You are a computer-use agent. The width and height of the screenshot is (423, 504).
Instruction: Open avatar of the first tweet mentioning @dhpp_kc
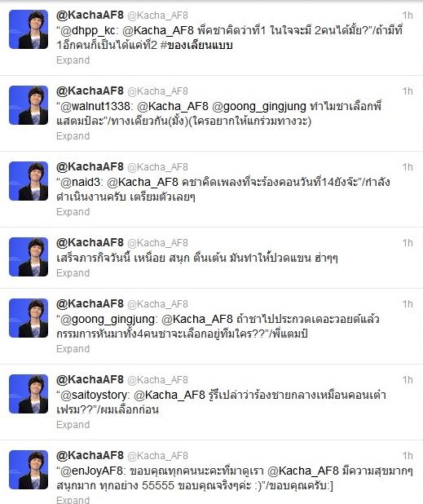point(29,29)
